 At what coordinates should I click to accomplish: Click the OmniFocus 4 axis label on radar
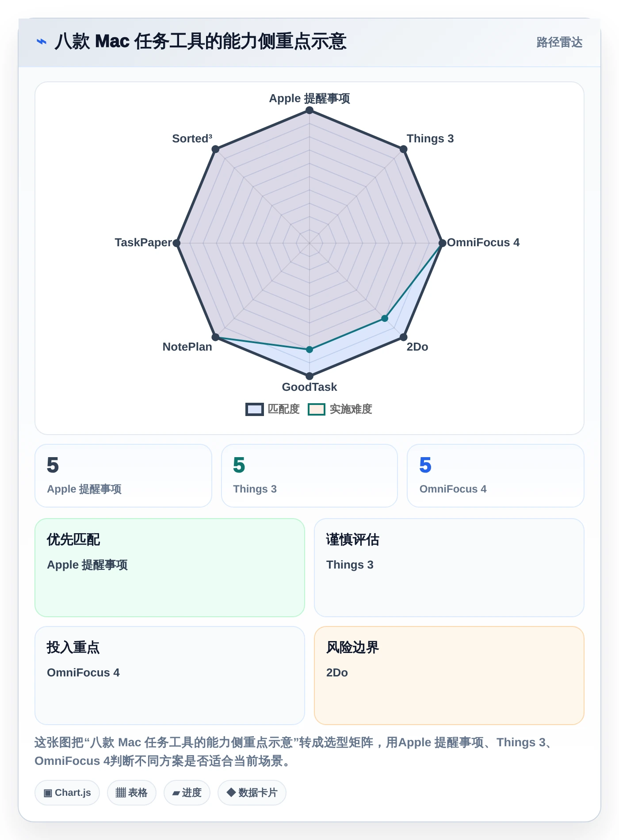point(483,242)
